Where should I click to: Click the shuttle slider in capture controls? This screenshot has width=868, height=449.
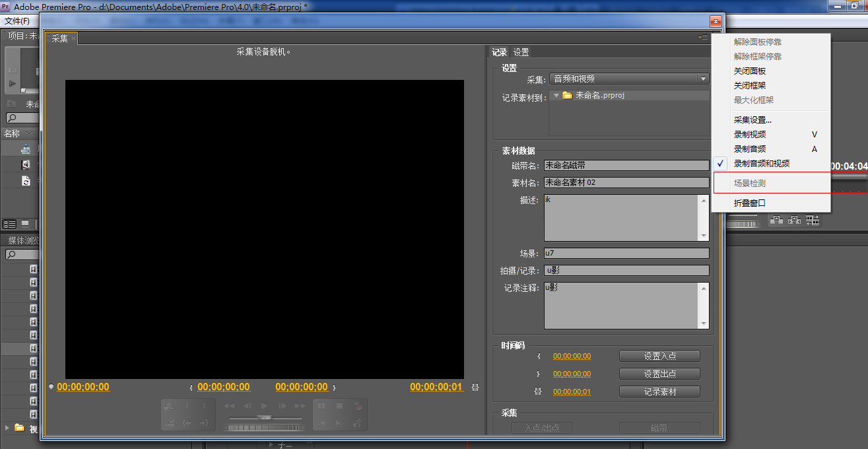265,418
